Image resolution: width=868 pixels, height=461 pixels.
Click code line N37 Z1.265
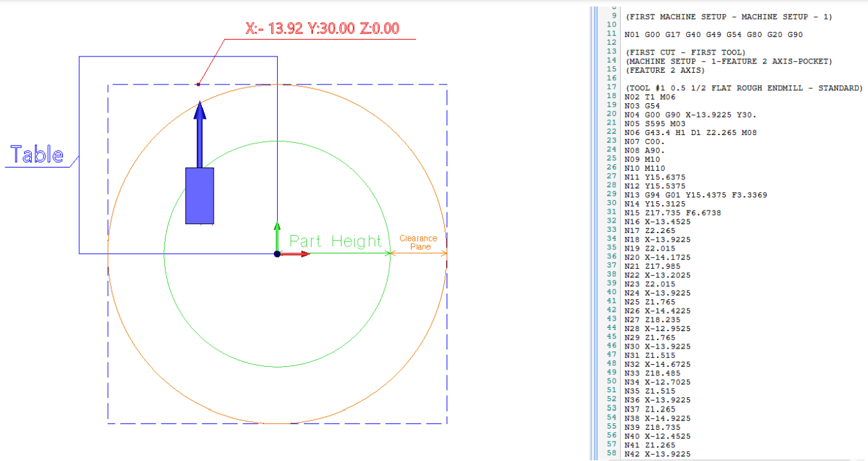tap(651, 410)
